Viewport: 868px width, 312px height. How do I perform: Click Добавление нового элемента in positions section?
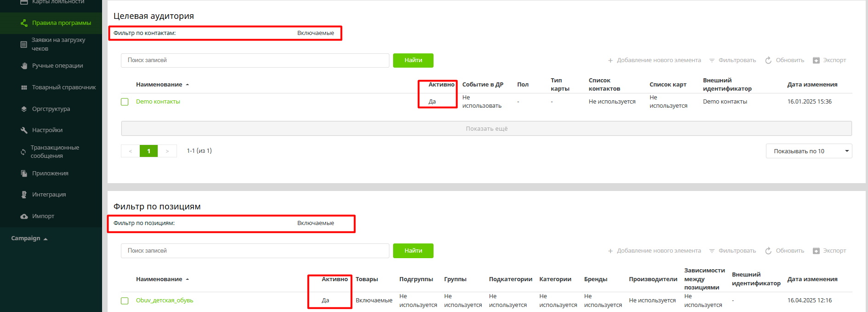click(654, 251)
